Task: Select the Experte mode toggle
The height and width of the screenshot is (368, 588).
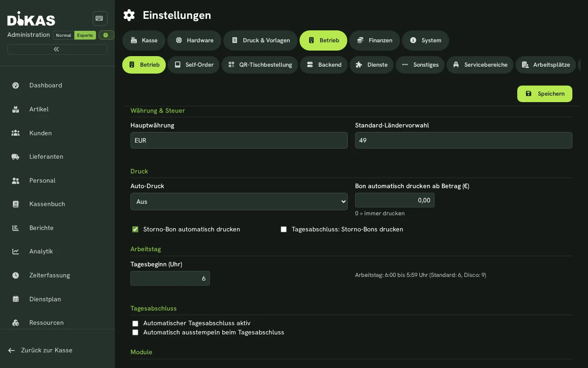Action: pos(85,35)
